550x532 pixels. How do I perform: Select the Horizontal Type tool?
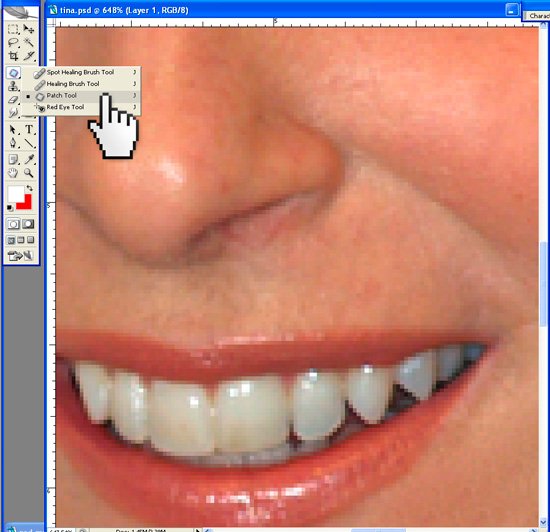[x=29, y=130]
